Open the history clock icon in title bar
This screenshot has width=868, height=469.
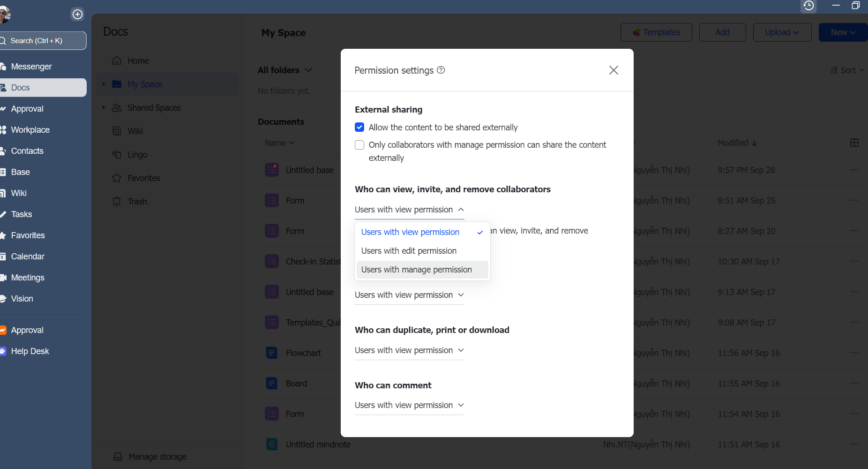[808, 6]
